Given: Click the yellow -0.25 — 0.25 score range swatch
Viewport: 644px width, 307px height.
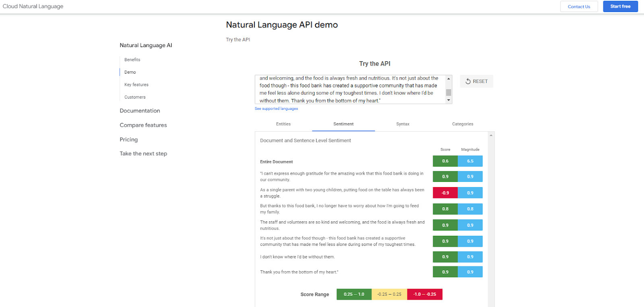Looking at the screenshot, I should [389, 294].
